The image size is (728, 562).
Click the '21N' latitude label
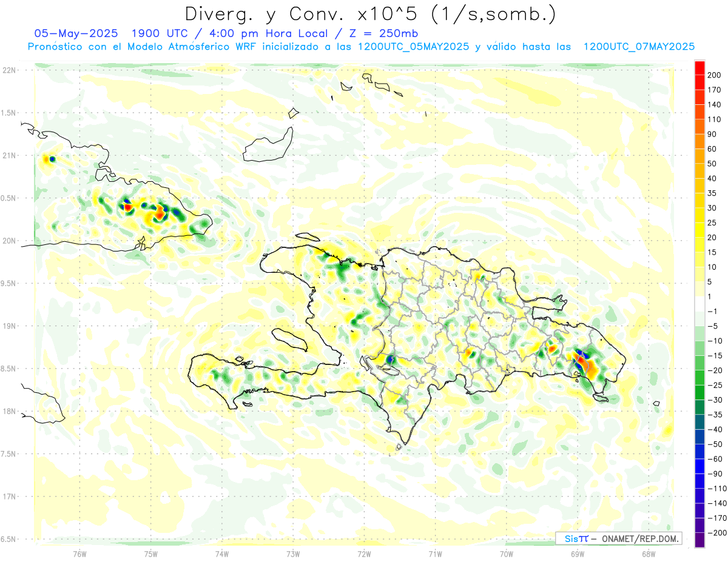pos(9,156)
